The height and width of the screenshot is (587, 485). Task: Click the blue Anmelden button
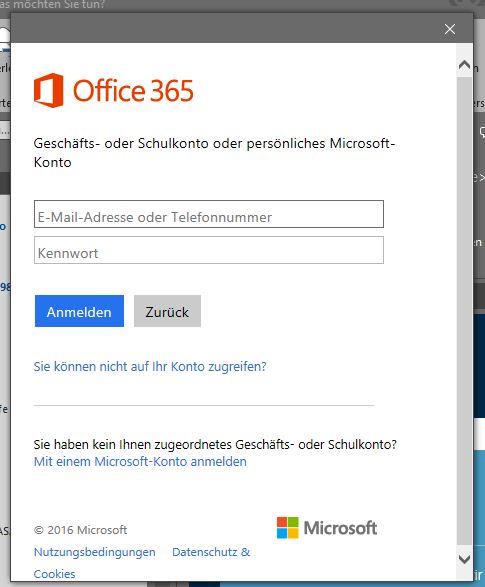tap(79, 311)
